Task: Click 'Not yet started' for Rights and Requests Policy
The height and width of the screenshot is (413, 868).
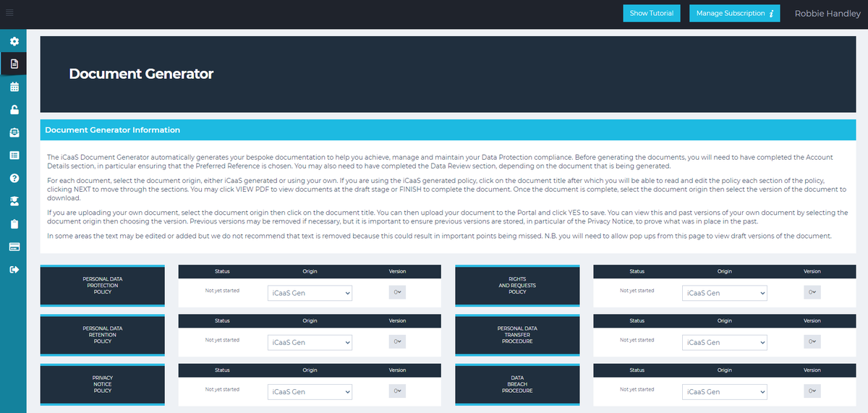Action: (637, 291)
